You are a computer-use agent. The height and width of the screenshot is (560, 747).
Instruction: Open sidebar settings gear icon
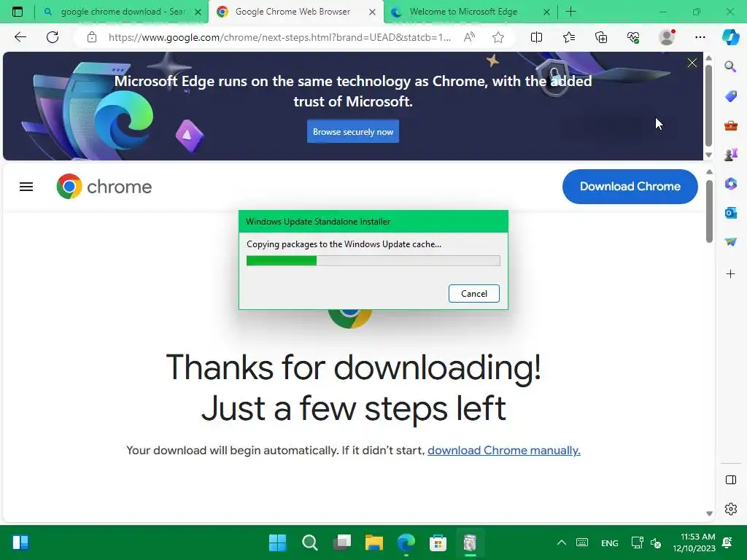point(730,509)
